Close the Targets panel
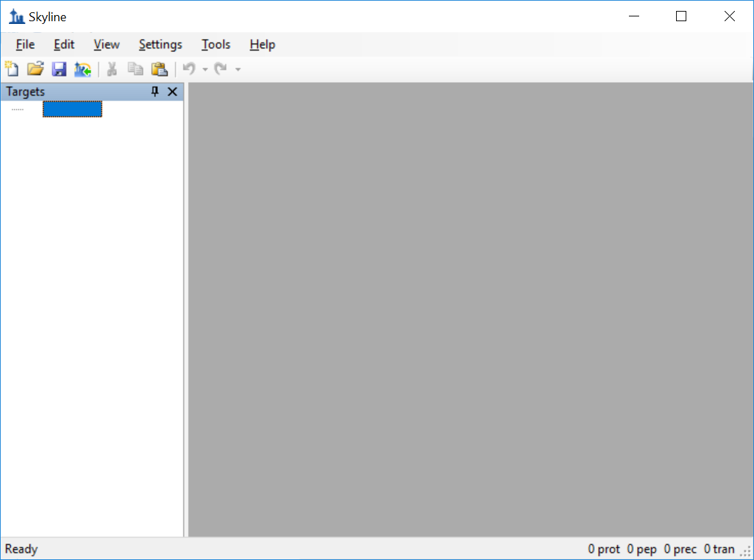This screenshot has width=754, height=560. [172, 92]
